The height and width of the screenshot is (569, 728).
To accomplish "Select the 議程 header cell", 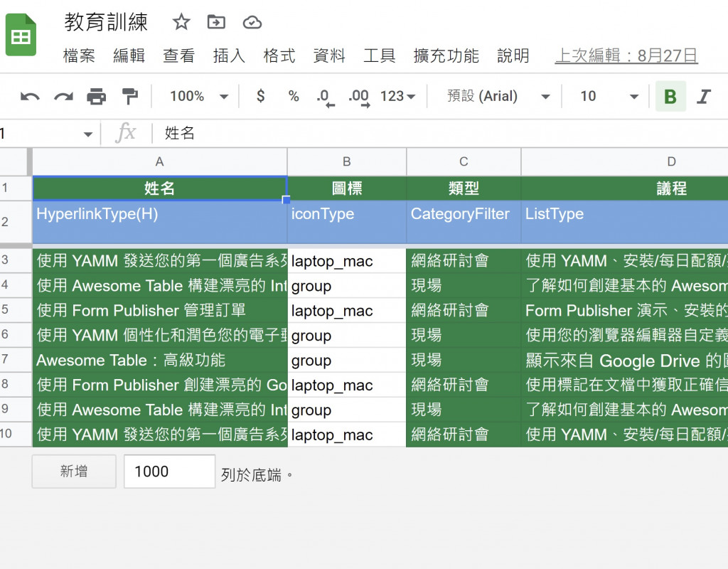I will pyautogui.click(x=624, y=188).
